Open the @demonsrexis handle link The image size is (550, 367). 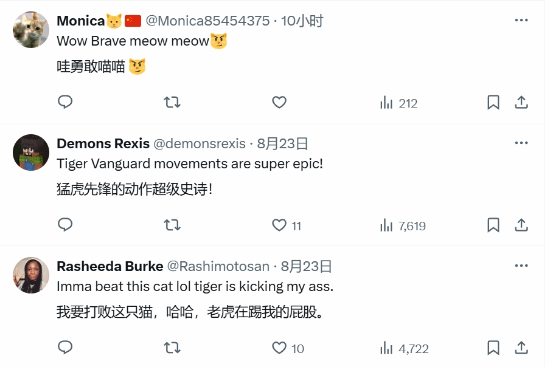click(199, 144)
